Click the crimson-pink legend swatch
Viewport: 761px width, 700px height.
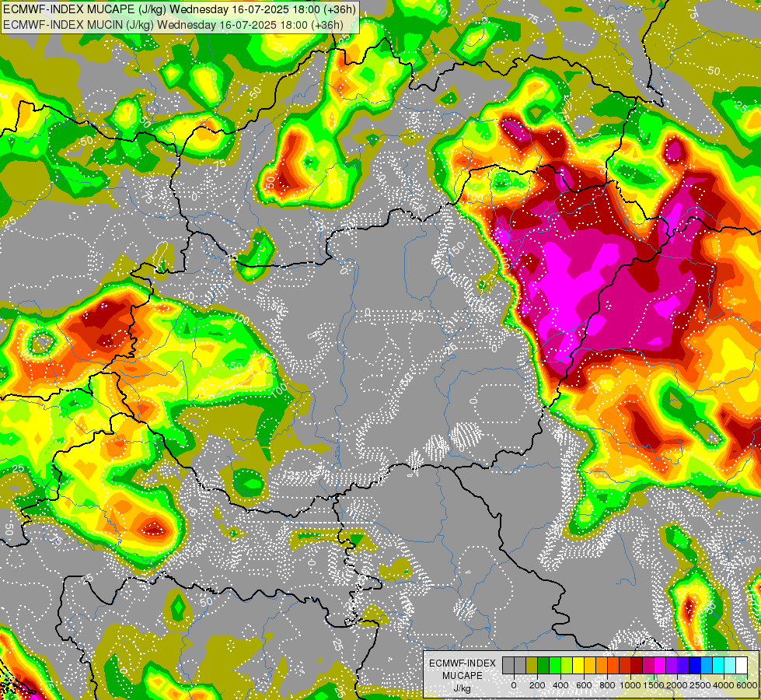[x=649, y=665]
